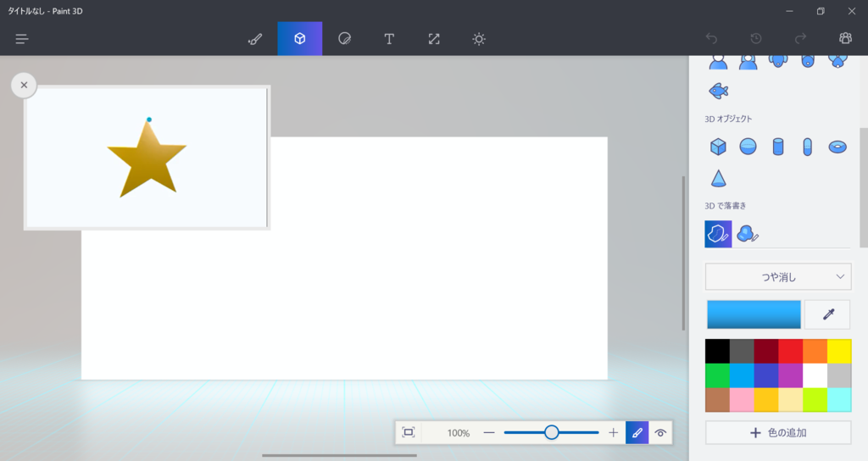Choose the soft edge 3D doodle tool

pyautogui.click(x=748, y=234)
